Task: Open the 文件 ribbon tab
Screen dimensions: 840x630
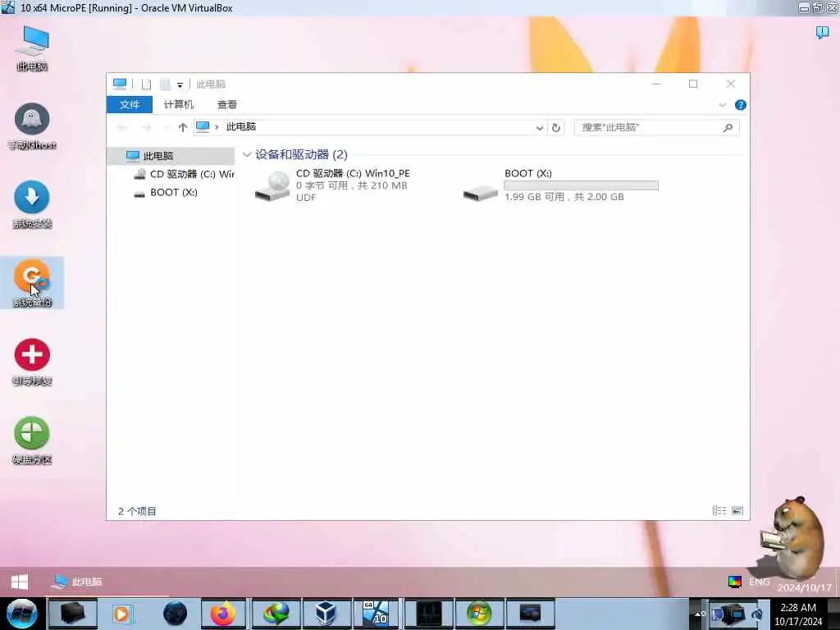Action: (129, 104)
